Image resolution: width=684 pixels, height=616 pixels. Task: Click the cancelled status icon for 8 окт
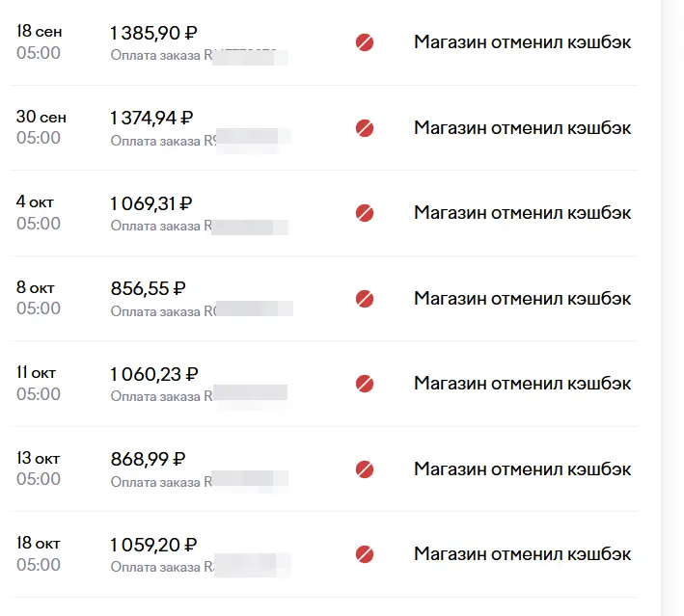click(365, 299)
